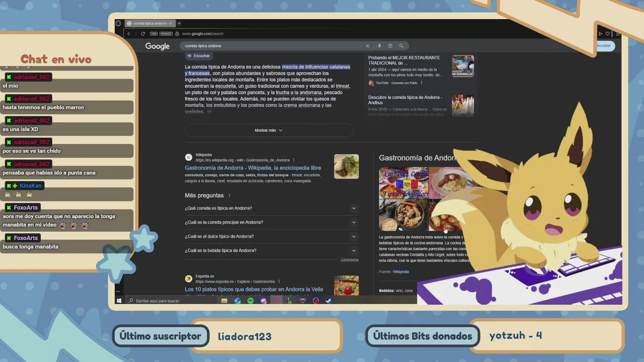Screen dimensions: 644x362
Task: Click the trinxat link in overview text
Action: tap(343, 86)
